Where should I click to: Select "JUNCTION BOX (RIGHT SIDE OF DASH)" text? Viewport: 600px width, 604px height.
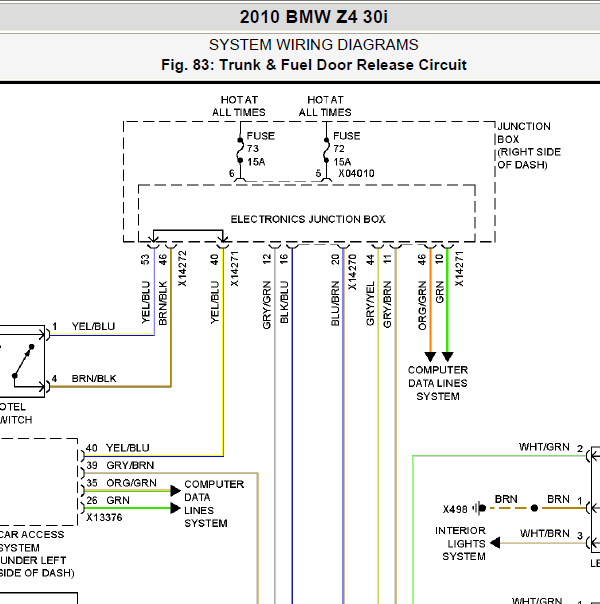[529, 146]
